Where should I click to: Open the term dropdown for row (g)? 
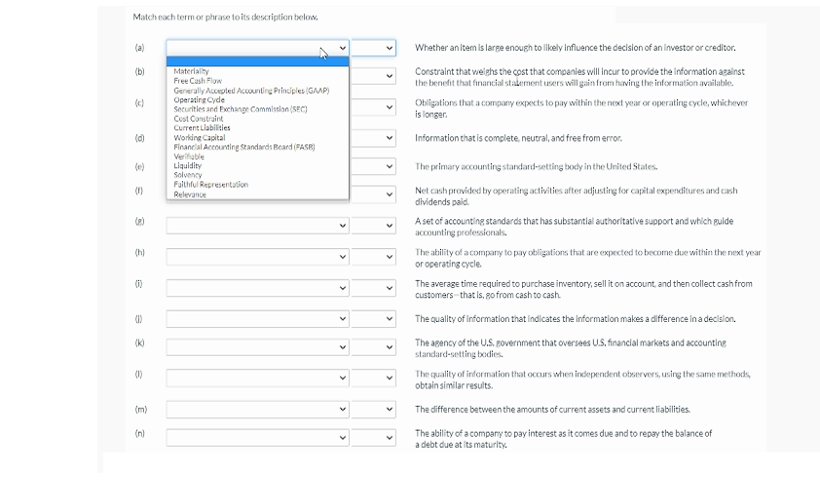pyautogui.click(x=257, y=226)
